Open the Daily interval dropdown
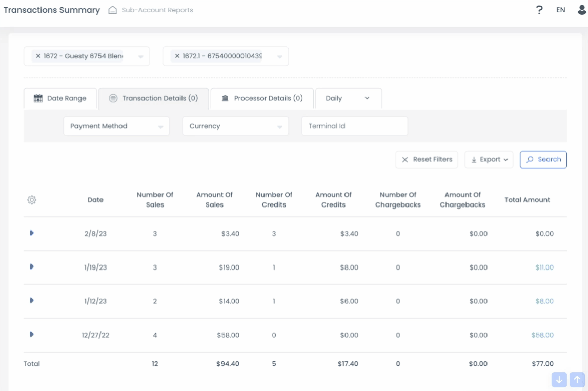Image resolution: width=588 pixels, height=391 pixels. [x=348, y=98]
